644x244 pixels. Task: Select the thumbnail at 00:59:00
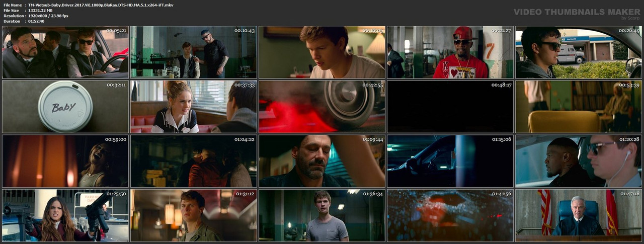pos(65,161)
